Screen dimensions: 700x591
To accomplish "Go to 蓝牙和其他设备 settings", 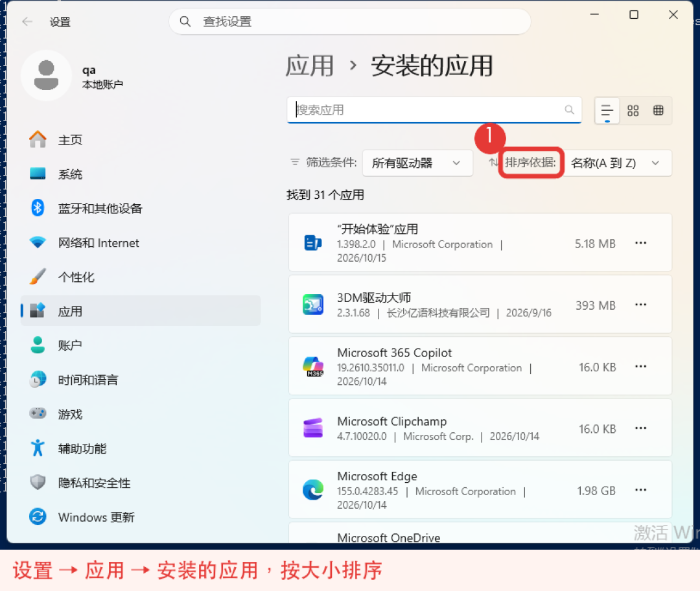I will click(x=141, y=209).
